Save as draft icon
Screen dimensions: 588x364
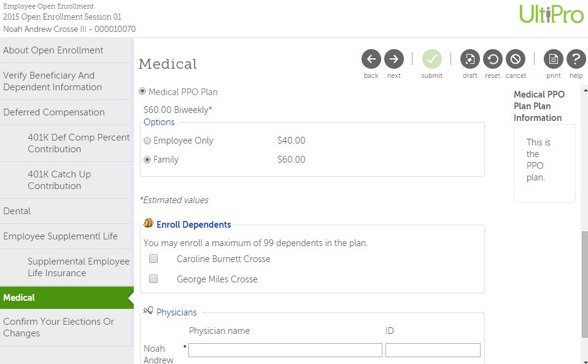tap(470, 59)
